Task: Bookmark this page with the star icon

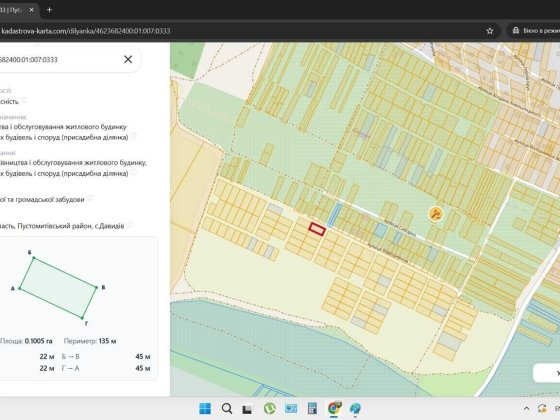Action: pyautogui.click(x=490, y=31)
